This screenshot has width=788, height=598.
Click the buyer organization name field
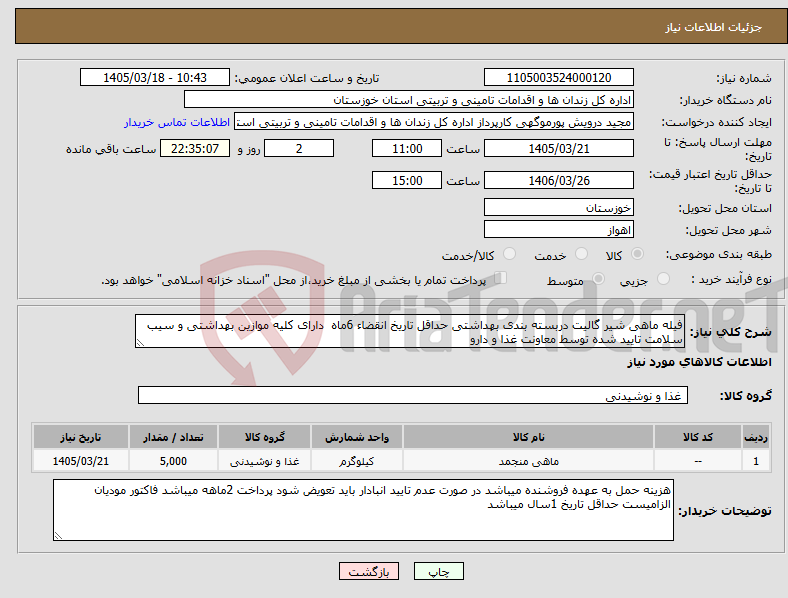click(x=409, y=99)
